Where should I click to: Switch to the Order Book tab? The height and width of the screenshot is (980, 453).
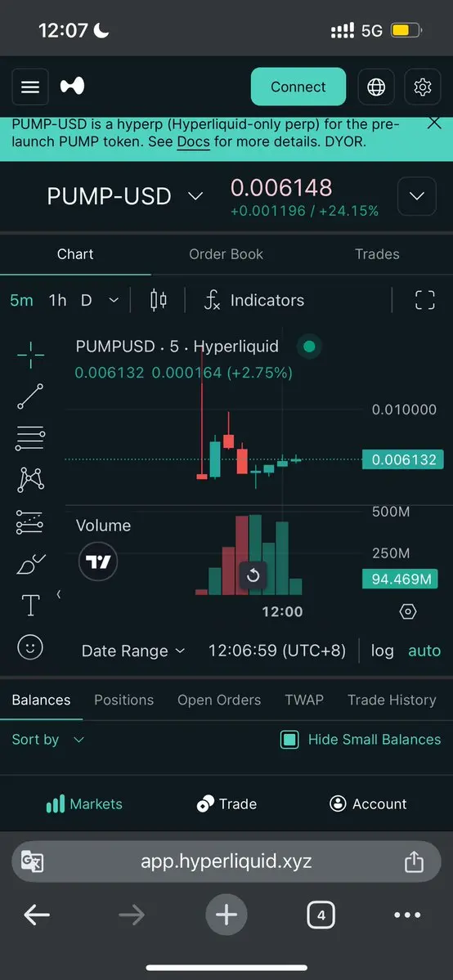[226, 253]
